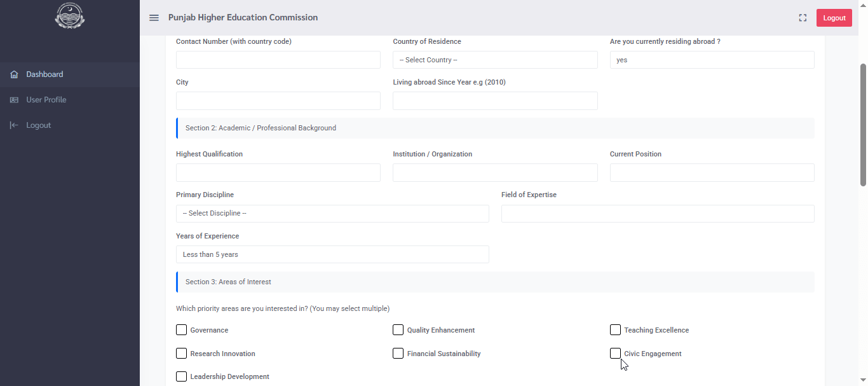Open the Country of Residence dropdown
The image size is (868, 386).
tap(495, 60)
